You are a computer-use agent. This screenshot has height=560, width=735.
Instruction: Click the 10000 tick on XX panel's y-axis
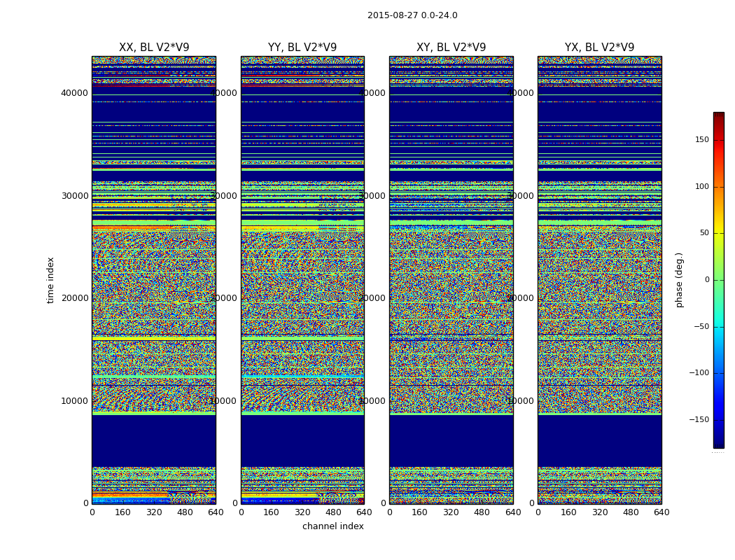click(x=74, y=401)
